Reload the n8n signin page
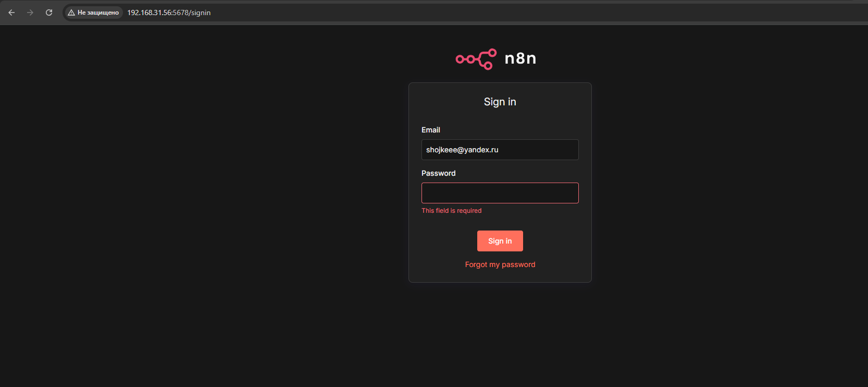The width and height of the screenshot is (868, 387). 49,13
